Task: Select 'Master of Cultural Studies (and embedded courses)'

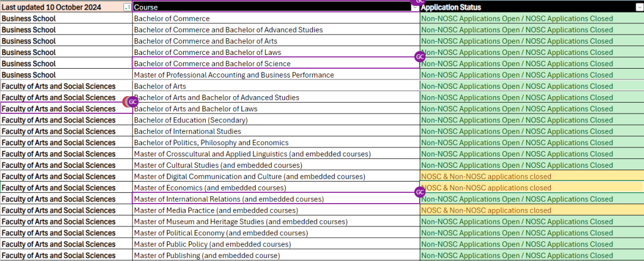Action: tap(276, 165)
